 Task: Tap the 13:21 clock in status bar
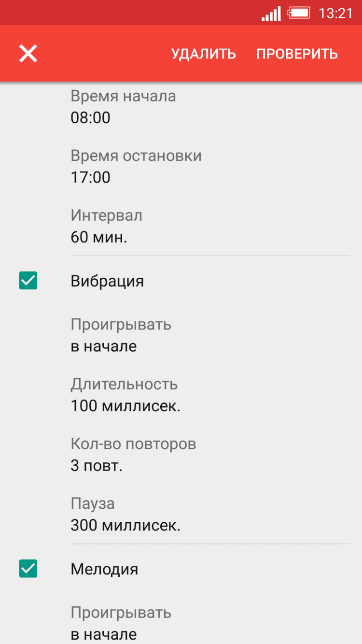tap(335, 14)
